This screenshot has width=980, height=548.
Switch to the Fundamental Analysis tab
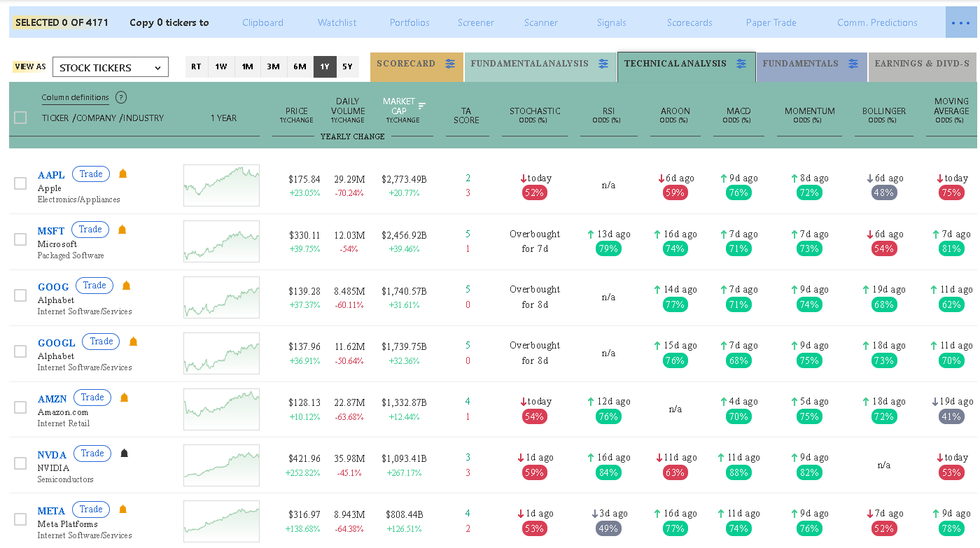pos(540,66)
